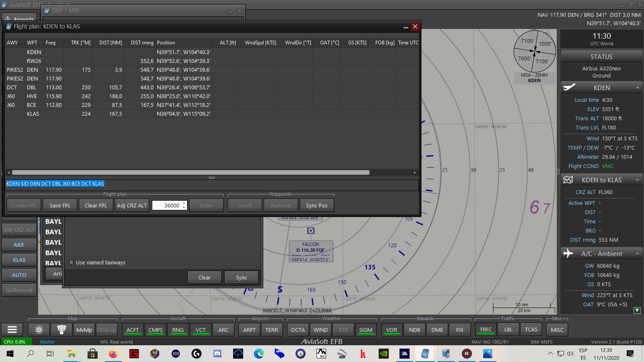
Task: Show hidden tray icons chevron
Action: pos(550,353)
